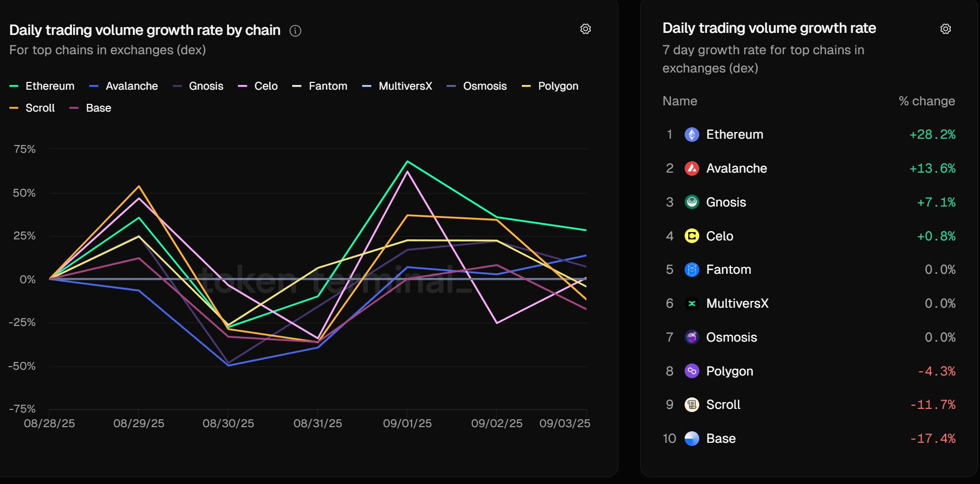Click rank number 10 in table

tap(670, 439)
